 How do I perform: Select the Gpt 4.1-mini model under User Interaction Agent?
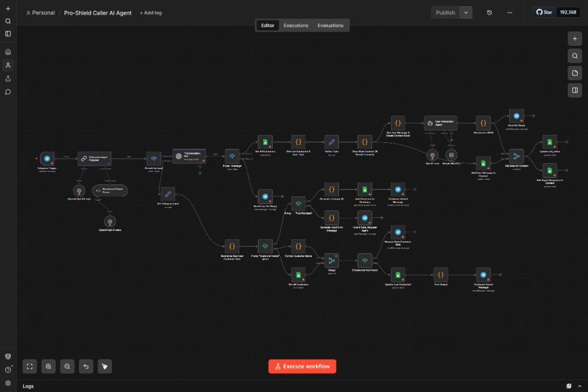click(x=432, y=155)
